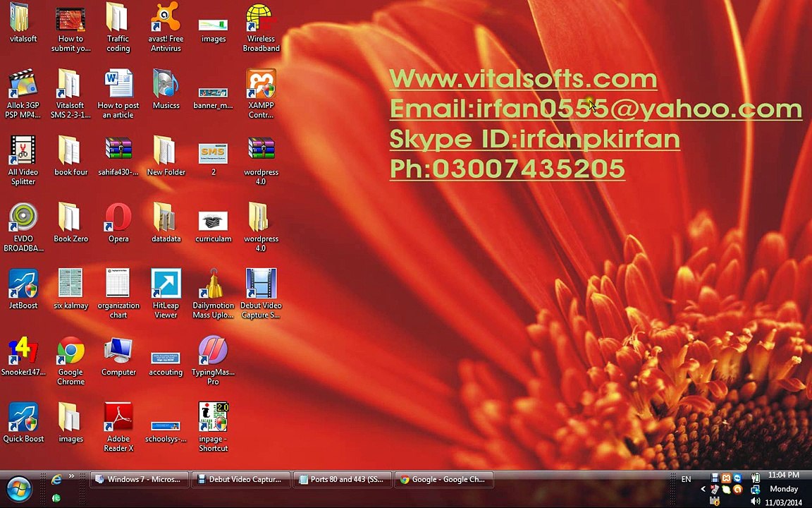Screen dimensions: 812x508
Task: Launch All Video Splitter
Action: click(x=23, y=161)
